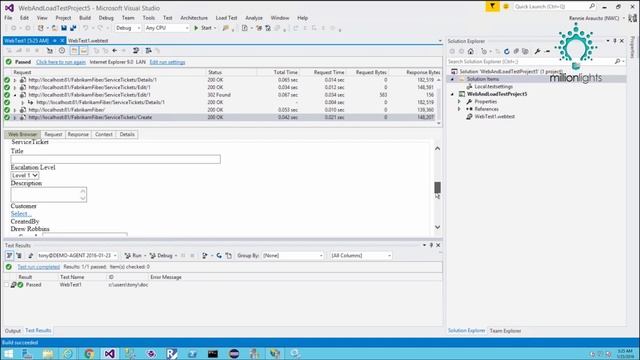Open the Escalation Level 'Level 1' dropdown
Viewport: 640px width, 360px height.
25,175
